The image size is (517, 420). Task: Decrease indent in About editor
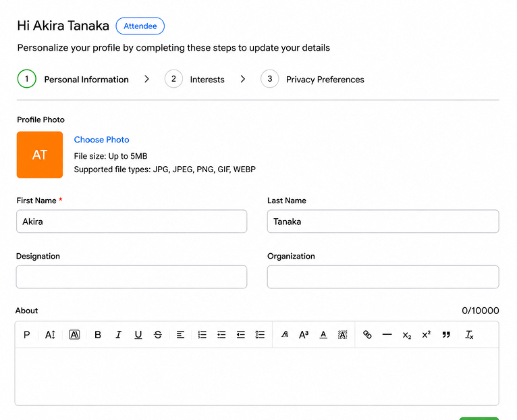click(x=241, y=335)
